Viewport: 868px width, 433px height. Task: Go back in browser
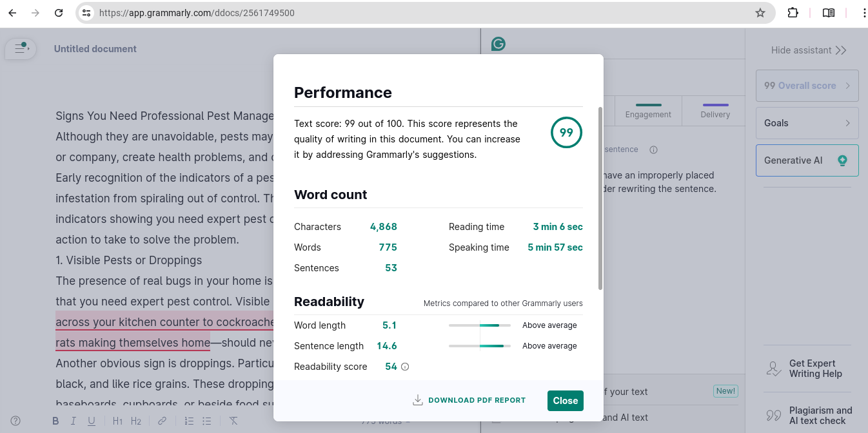[12, 13]
